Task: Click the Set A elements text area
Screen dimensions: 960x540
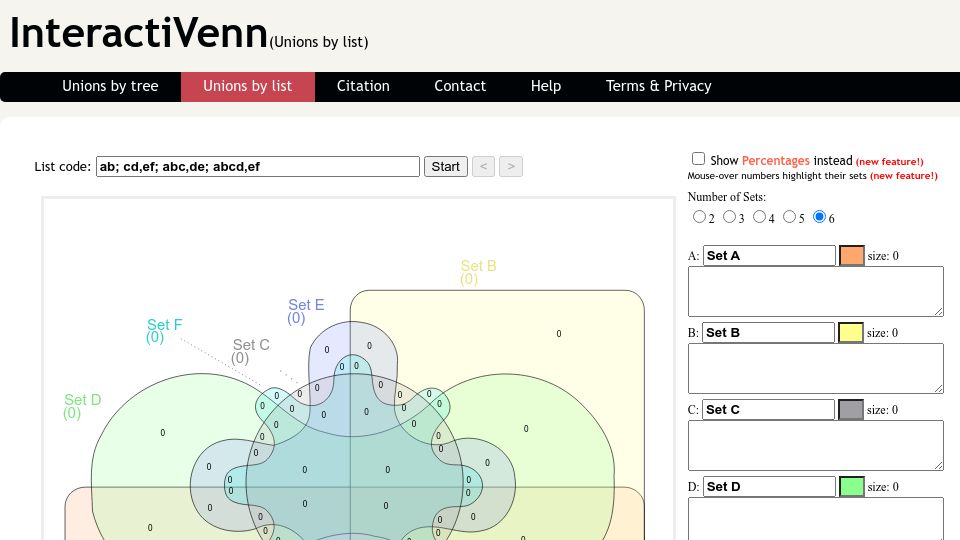Action: 816,291
